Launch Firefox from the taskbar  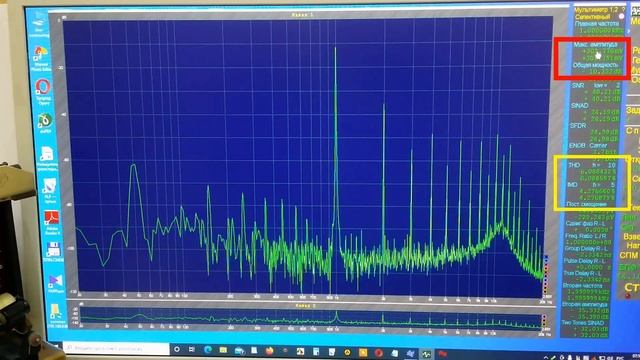click(x=269, y=351)
